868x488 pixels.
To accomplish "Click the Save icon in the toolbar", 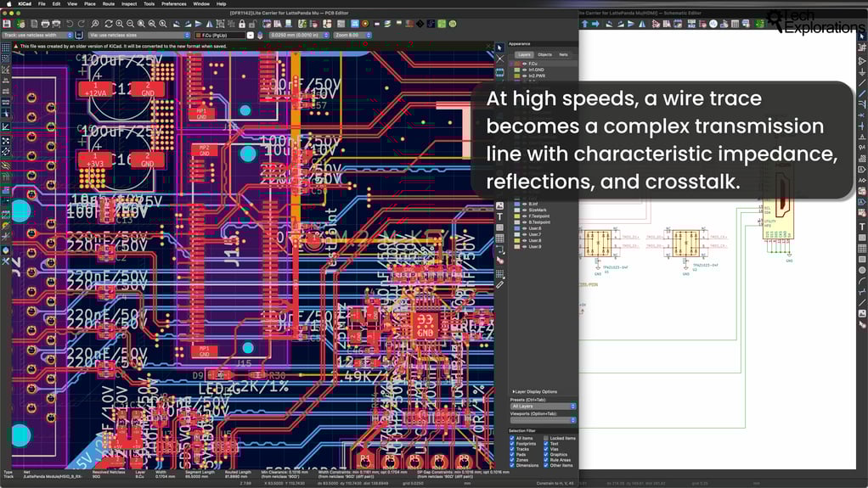I will click(x=8, y=23).
